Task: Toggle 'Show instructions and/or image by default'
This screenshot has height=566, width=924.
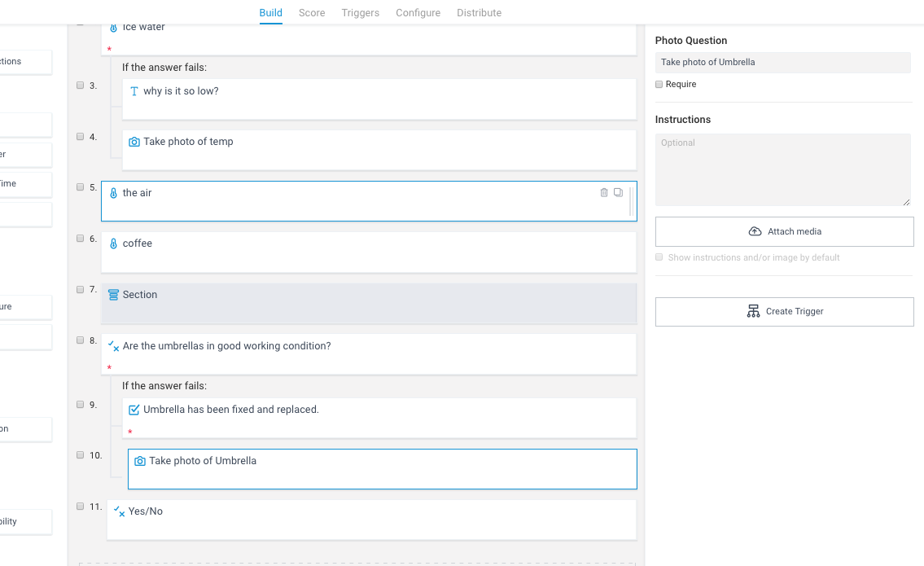Action: (x=659, y=257)
